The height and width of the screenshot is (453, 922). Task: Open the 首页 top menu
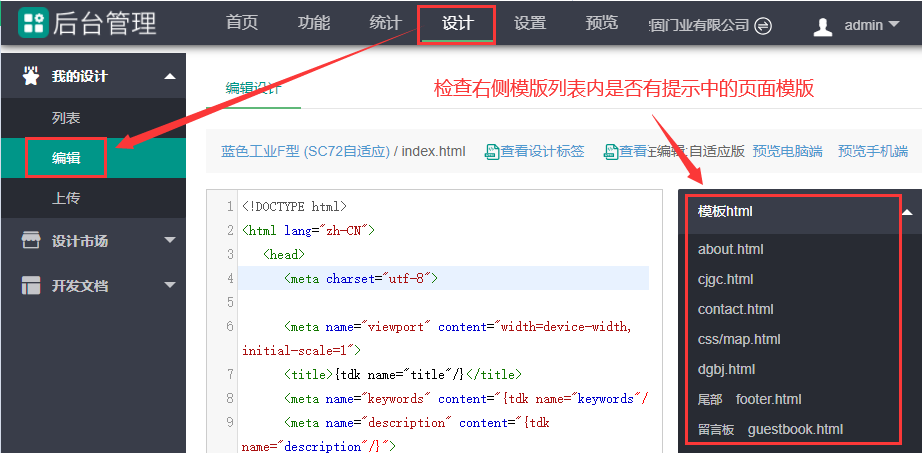[x=242, y=24]
